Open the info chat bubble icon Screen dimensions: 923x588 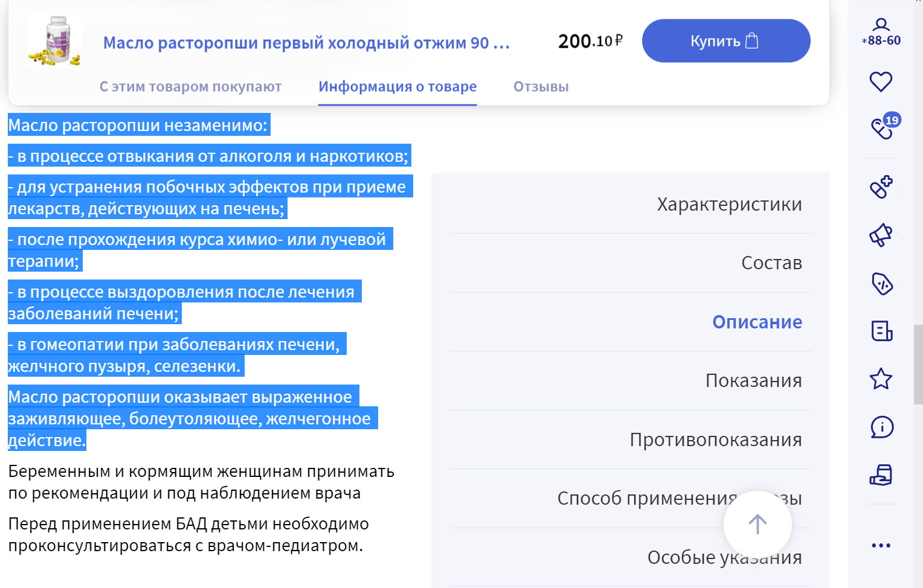pyautogui.click(x=881, y=427)
